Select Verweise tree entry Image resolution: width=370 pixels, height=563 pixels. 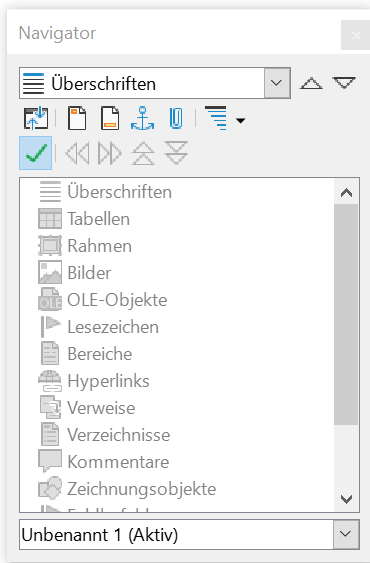(x=101, y=408)
